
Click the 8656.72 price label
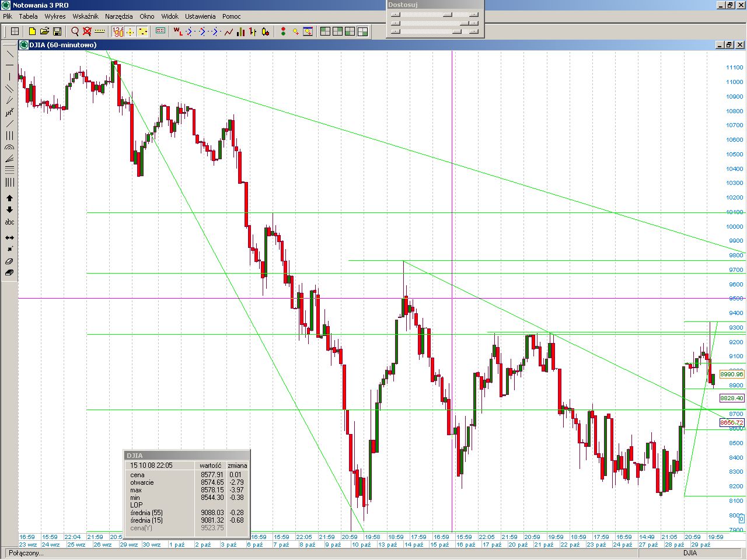coord(732,423)
